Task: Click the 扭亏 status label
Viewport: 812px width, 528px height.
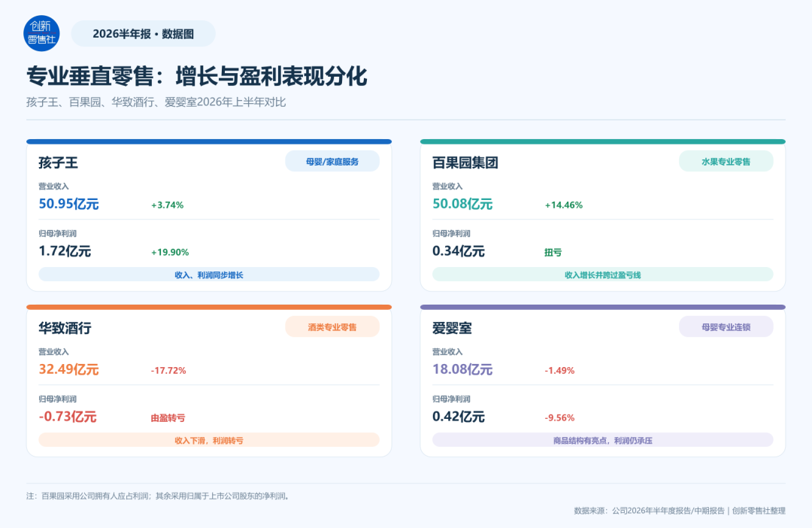Action: click(553, 252)
